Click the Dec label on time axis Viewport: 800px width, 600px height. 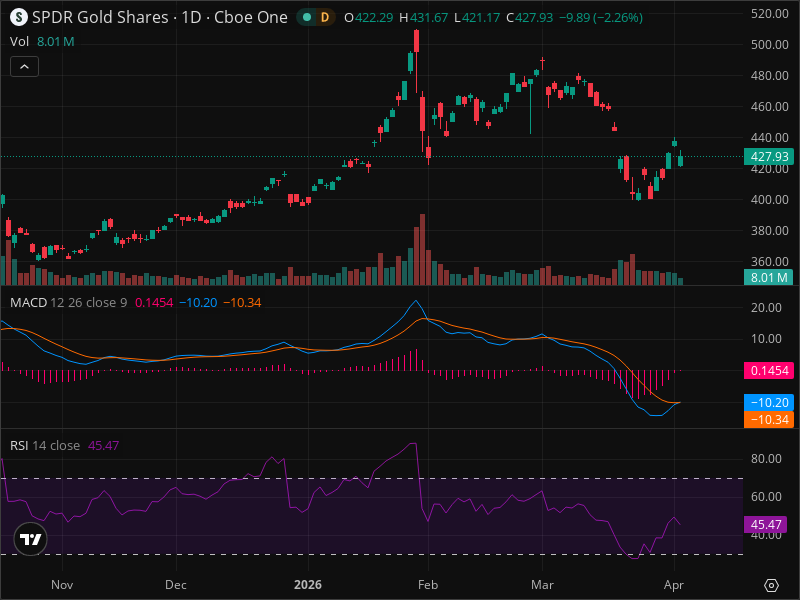(176, 585)
